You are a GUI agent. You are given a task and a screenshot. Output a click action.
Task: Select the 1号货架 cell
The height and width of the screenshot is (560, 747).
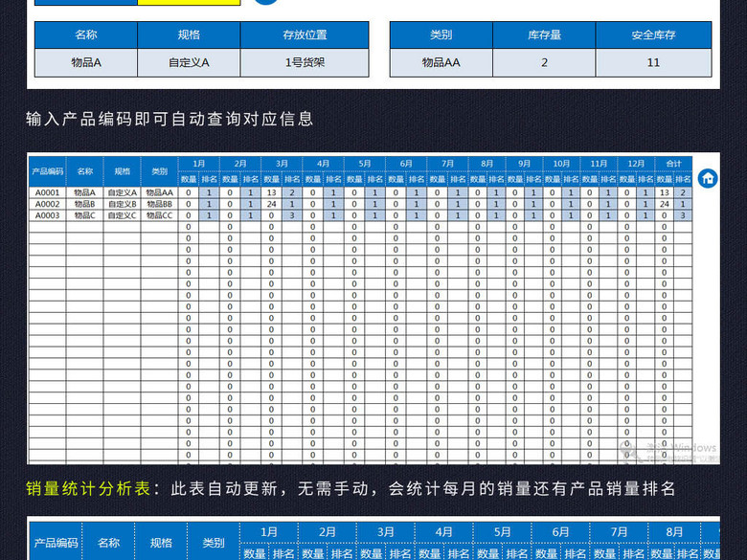[x=305, y=63]
